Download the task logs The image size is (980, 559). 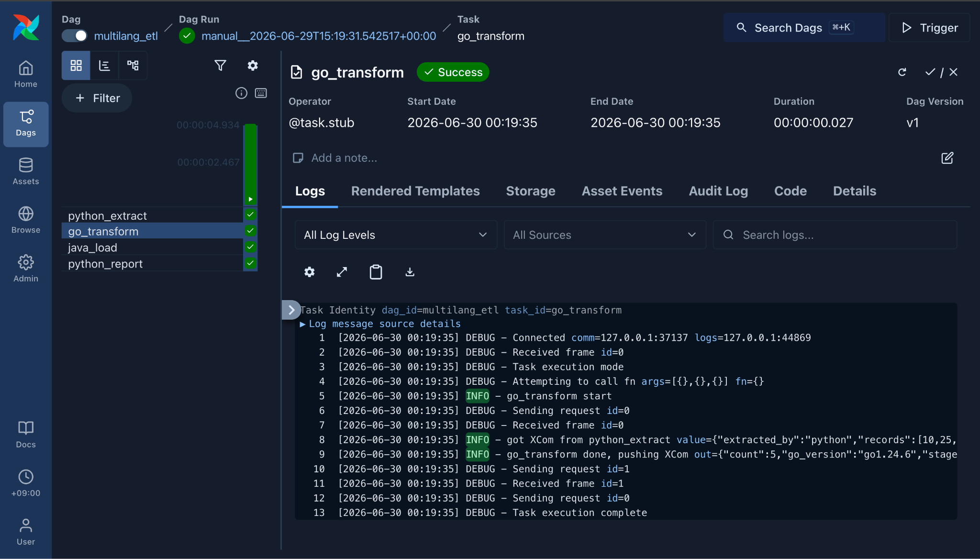(410, 272)
